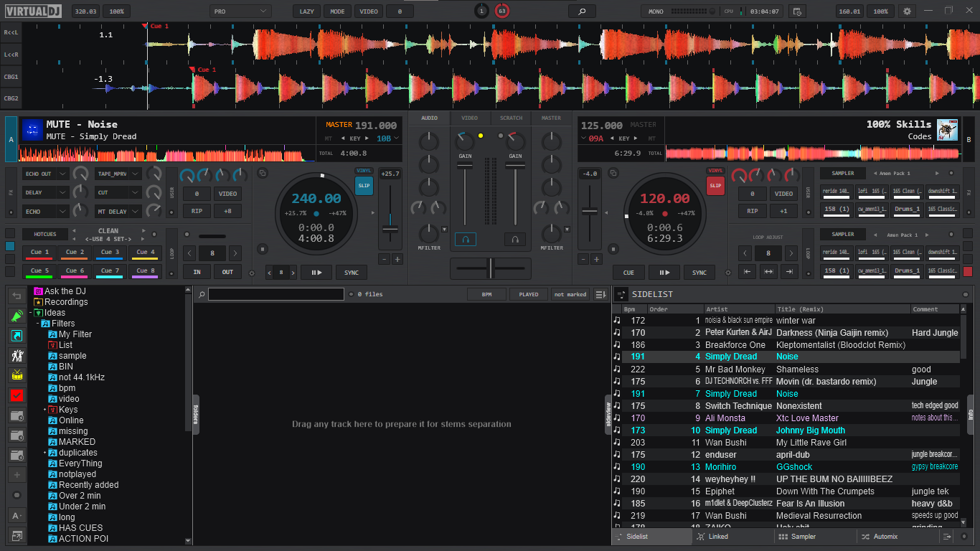Screen dimensions: 980x551
Task: Click the browser list options icon after not marked
Action: tap(601, 294)
